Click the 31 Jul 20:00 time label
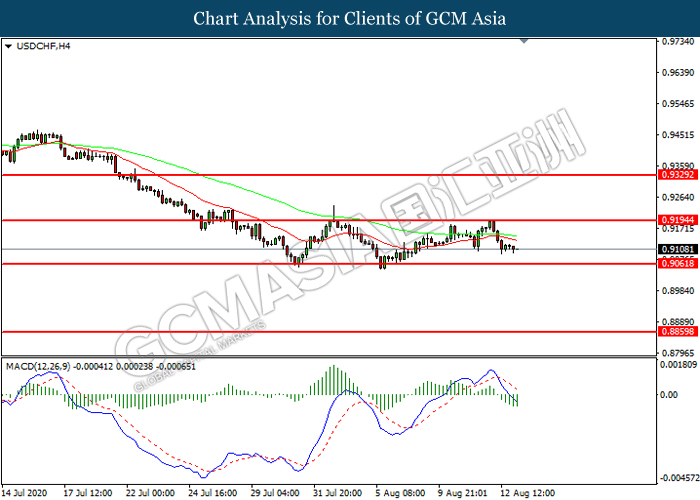Screen dimensions: 700x500 click(x=338, y=493)
